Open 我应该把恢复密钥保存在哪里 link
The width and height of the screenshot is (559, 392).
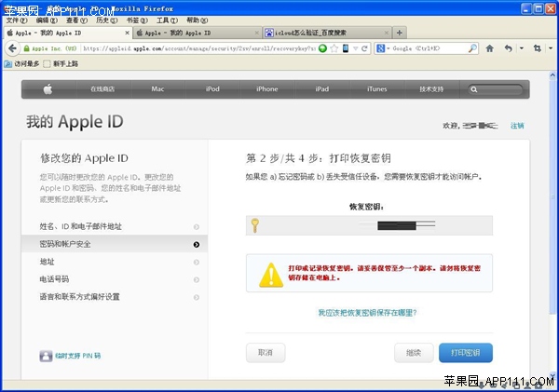367,313
